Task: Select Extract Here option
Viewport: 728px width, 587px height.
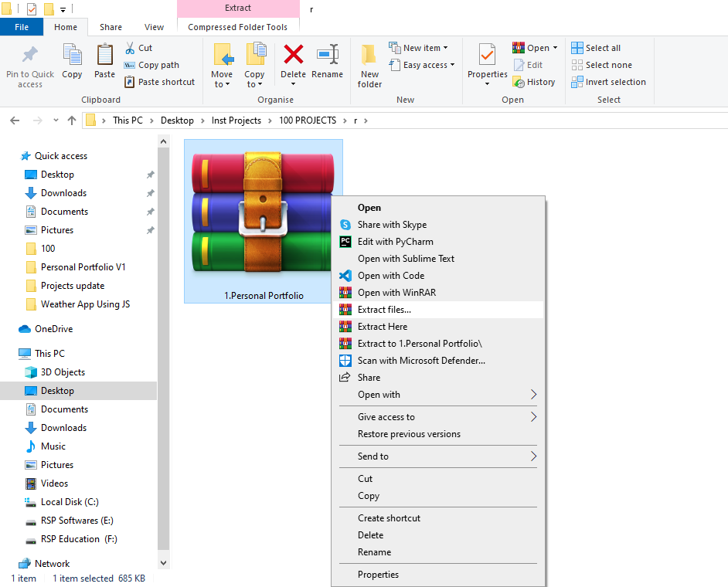Action: click(x=438, y=327)
